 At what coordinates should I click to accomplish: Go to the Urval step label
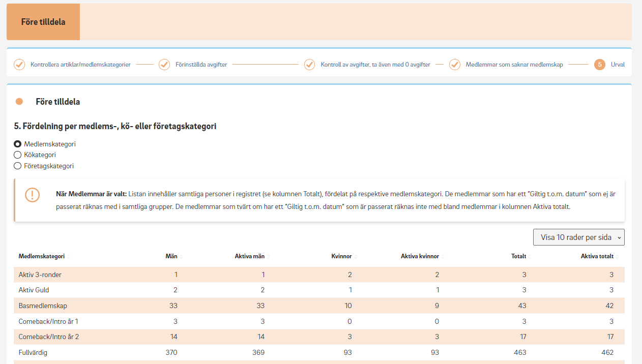pyautogui.click(x=618, y=65)
